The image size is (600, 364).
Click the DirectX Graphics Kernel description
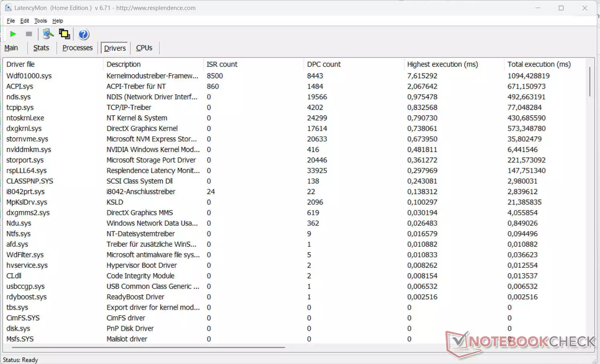click(142, 128)
